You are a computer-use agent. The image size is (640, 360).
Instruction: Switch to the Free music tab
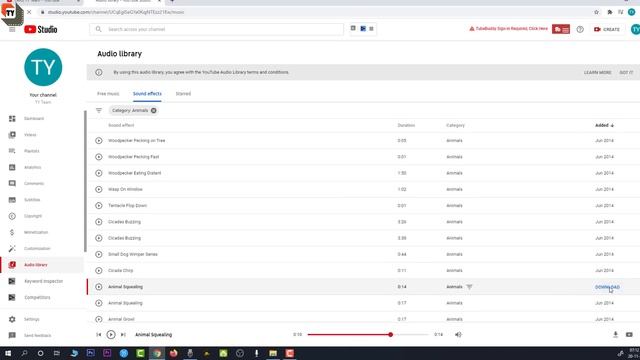pyautogui.click(x=108, y=94)
